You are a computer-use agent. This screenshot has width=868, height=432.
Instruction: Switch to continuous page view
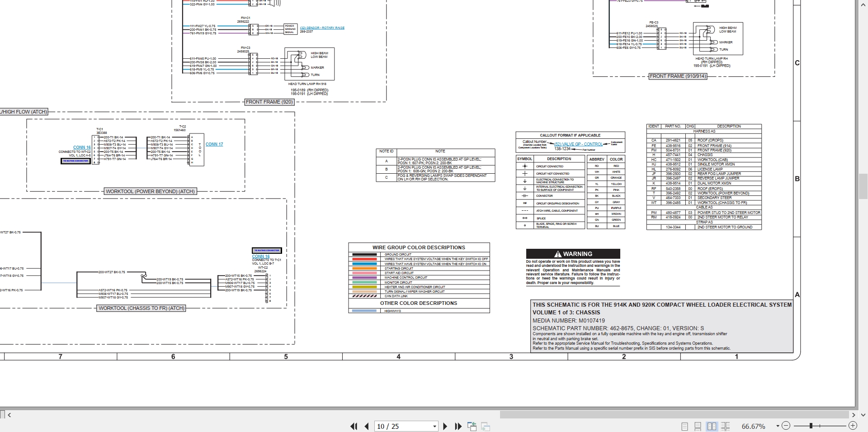click(x=698, y=426)
